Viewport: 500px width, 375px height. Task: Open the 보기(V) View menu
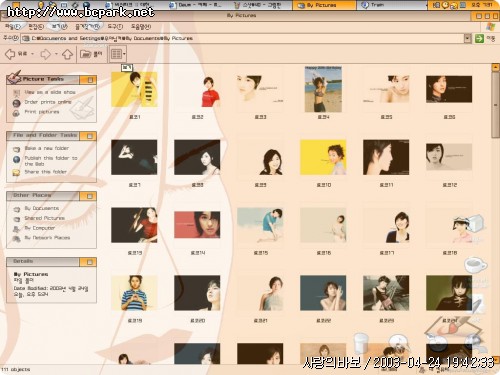coord(59,26)
